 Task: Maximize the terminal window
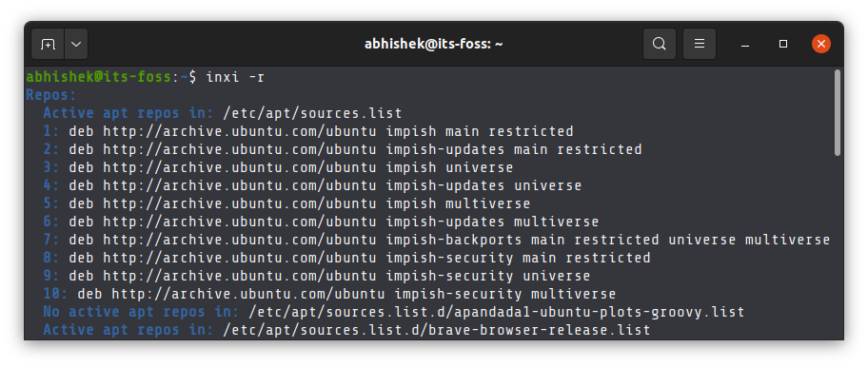[782, 44]
